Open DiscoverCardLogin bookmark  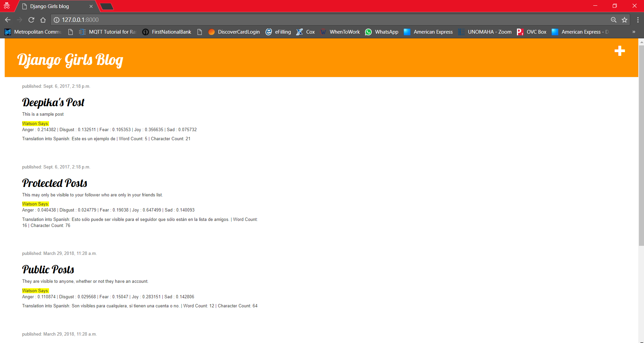coord(234,32)
